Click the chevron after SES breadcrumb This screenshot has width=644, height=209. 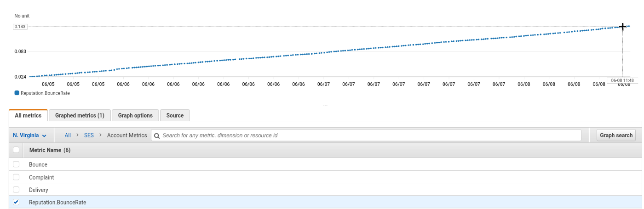100,136
